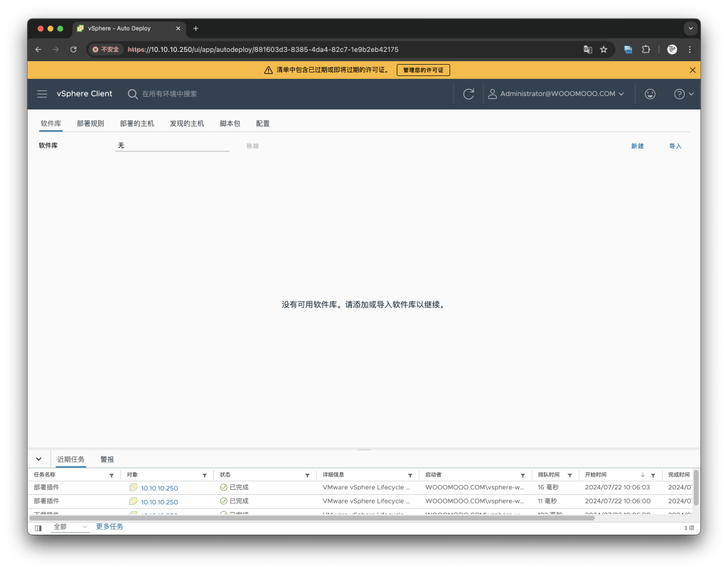Click vCenter object icon in second task row
The width and height of the screenshot is (728, 571).
point(133,501)
